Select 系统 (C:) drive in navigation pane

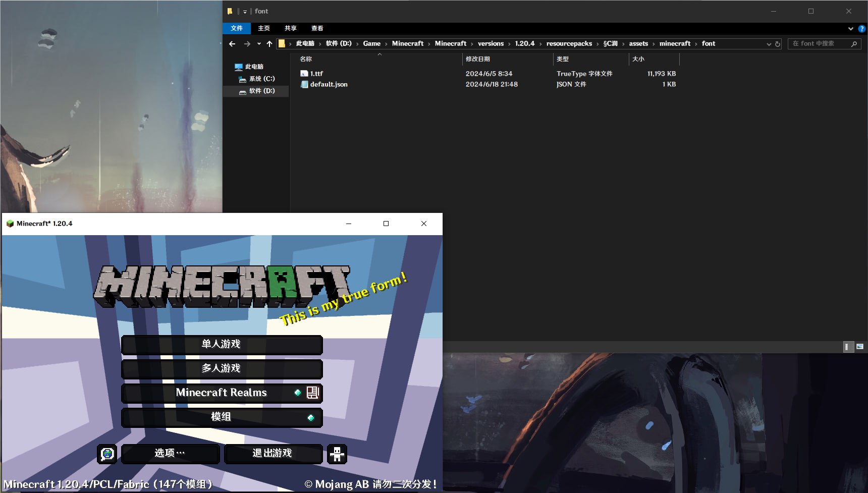(x=261, y=79)
